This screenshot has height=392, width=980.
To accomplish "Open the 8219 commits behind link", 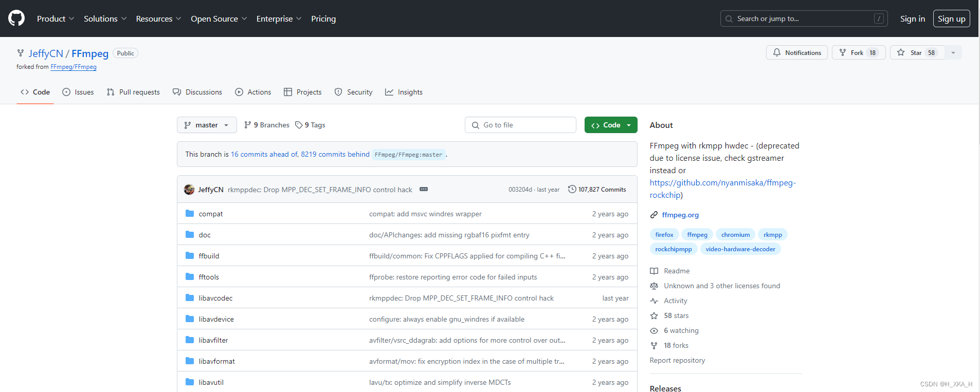I will point(335,154).
